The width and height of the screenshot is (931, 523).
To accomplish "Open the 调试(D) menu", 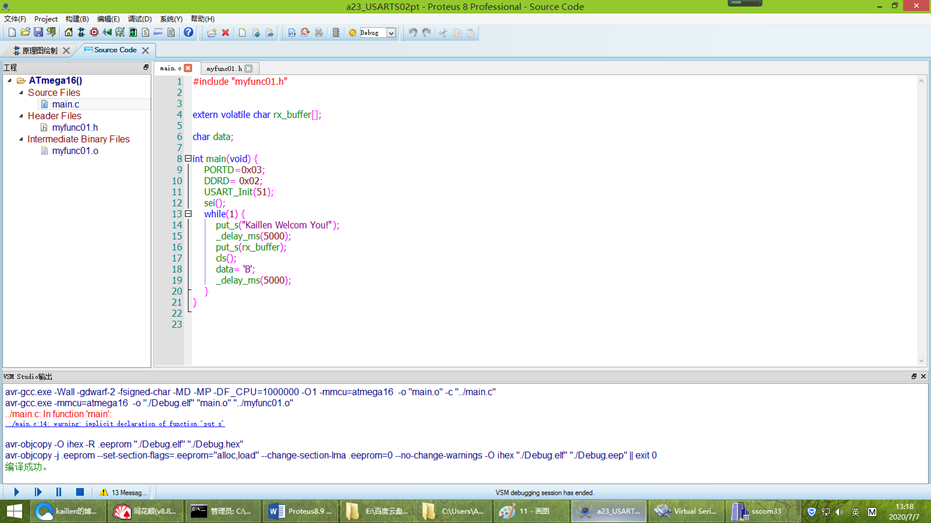I will (140, 19).
